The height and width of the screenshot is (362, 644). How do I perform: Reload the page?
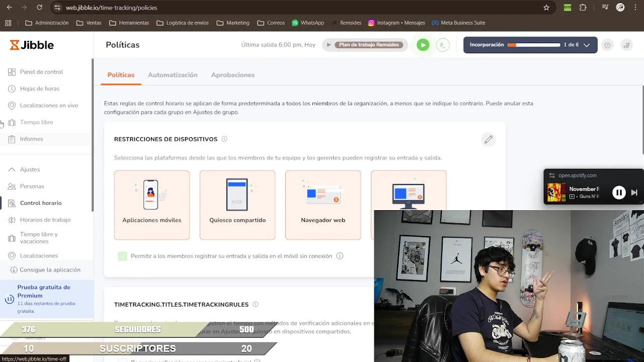click(x=39, y=8)
